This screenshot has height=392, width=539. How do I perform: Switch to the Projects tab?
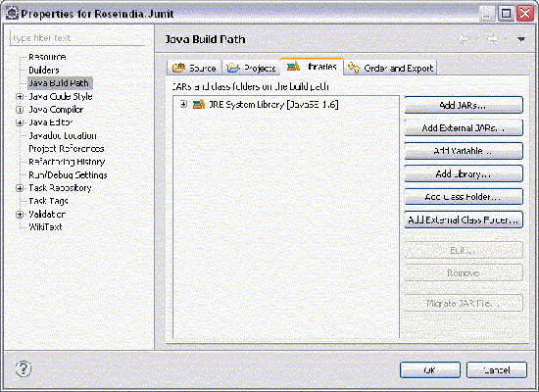(x=251, y=68)
